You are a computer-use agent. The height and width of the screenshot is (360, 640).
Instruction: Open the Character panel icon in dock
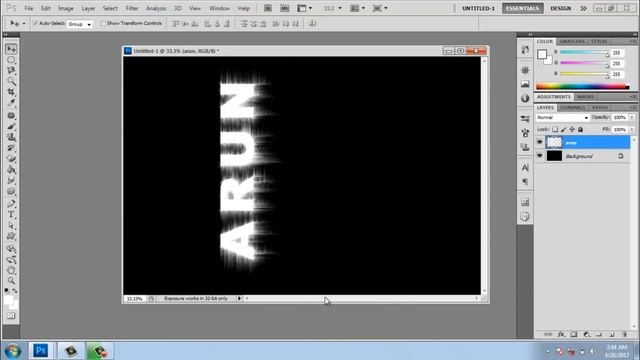point(525,167)
